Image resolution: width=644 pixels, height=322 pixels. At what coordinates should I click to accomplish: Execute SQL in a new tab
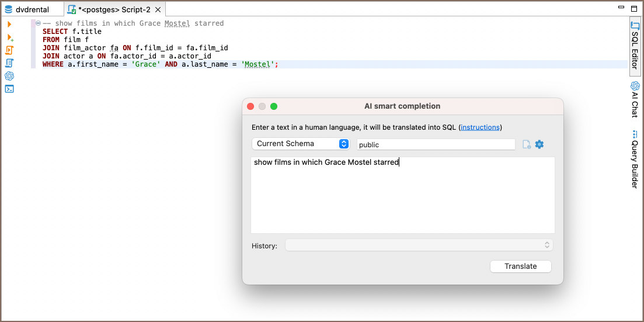[x=9, y=37]
